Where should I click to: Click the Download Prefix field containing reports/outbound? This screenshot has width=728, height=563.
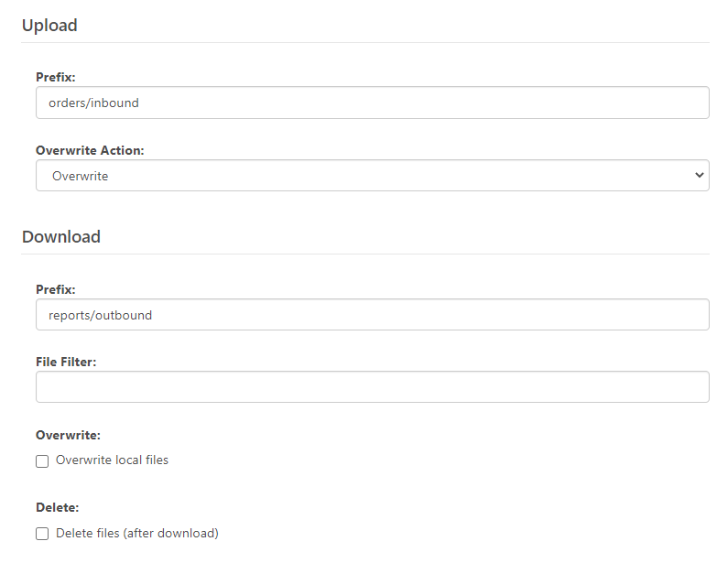pos(373,315)
